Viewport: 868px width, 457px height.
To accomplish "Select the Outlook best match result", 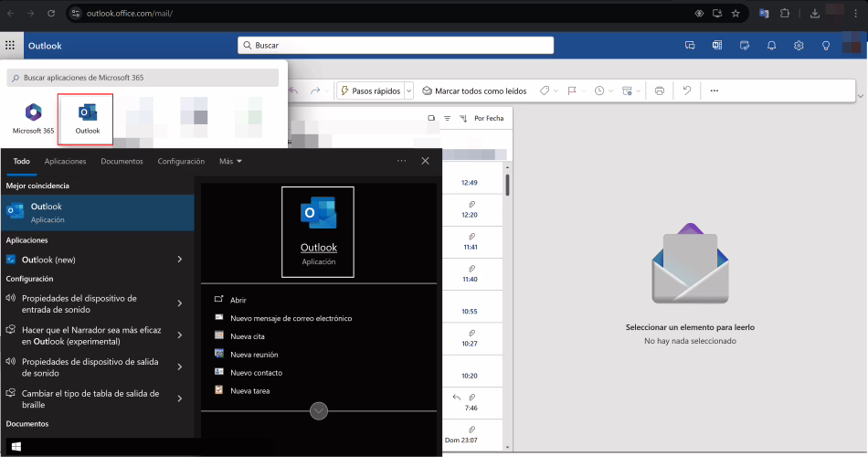I will [x=98, y=212].
